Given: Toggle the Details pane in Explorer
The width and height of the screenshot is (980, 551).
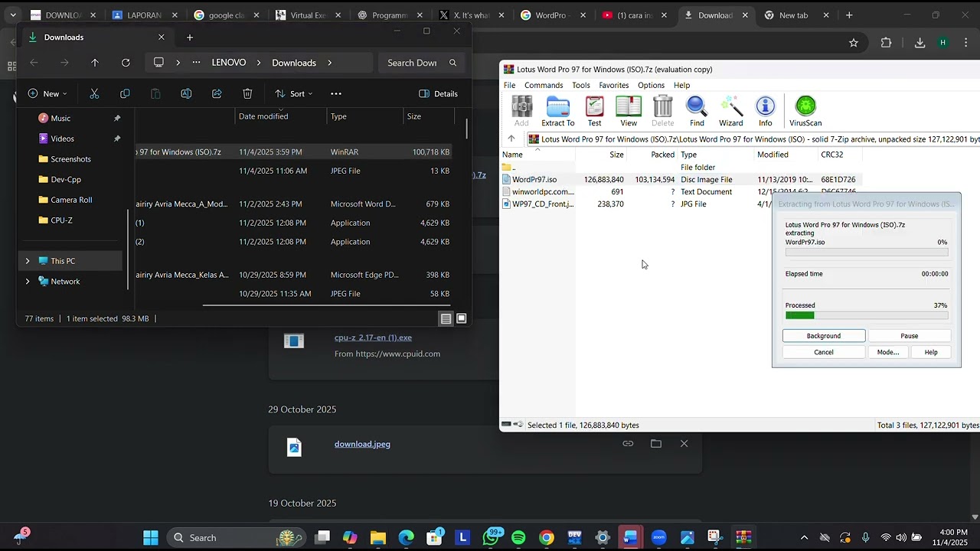Looking at the screenshot, I should (x=439, y=93).
